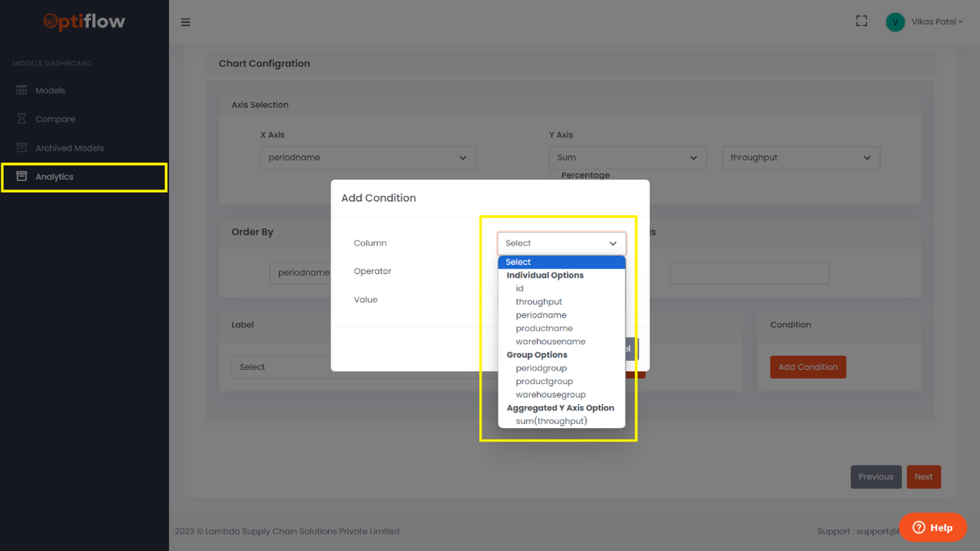Enable the Percentage checkbox under Y Axis
The width and height of the screenshot is (980, 551).
553,175
